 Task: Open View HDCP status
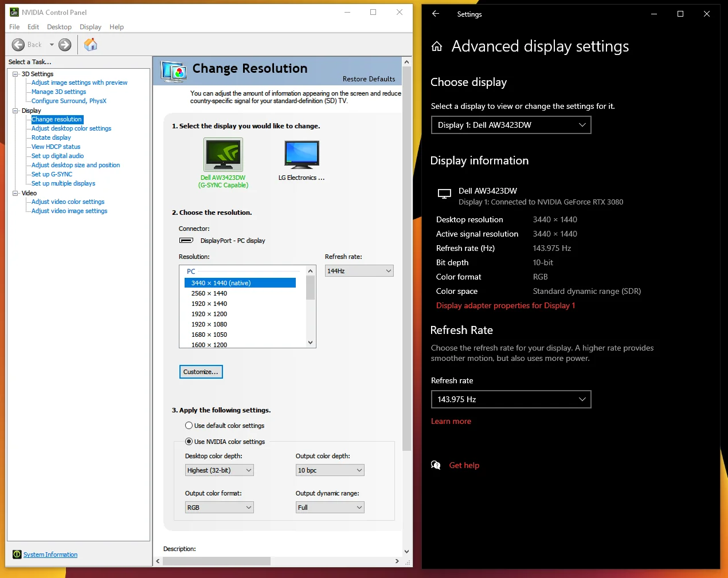56,147
